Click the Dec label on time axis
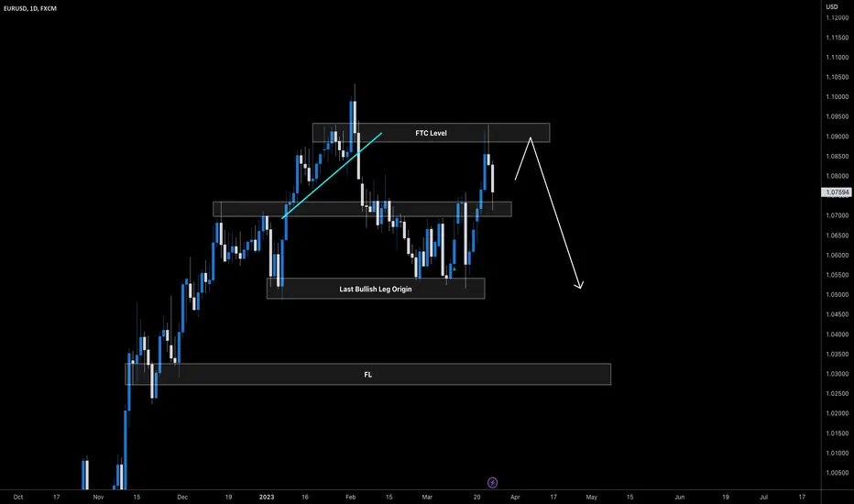 tap(182, 497)
